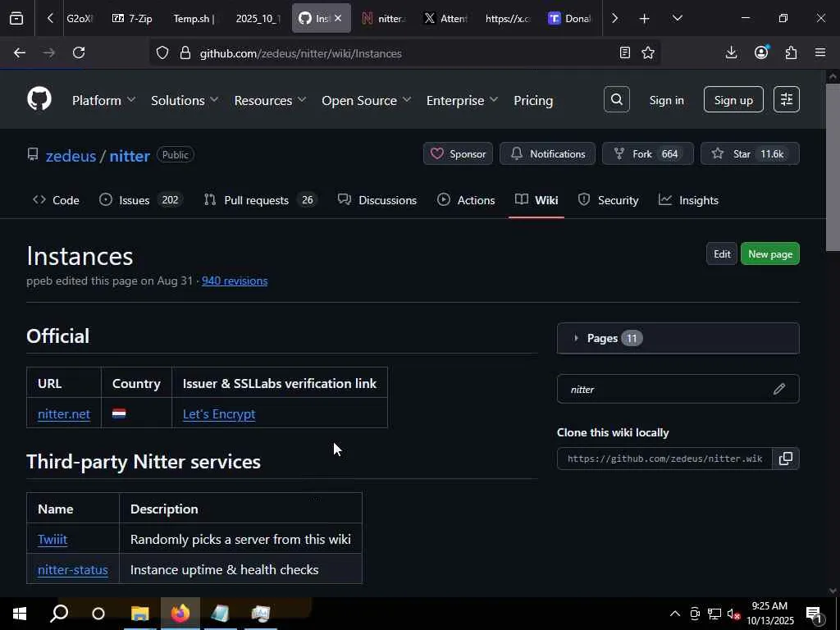Screen dimensions: 840x630
Task: Switch to the Temp.sh browser tab
Action: coord(194,19)
